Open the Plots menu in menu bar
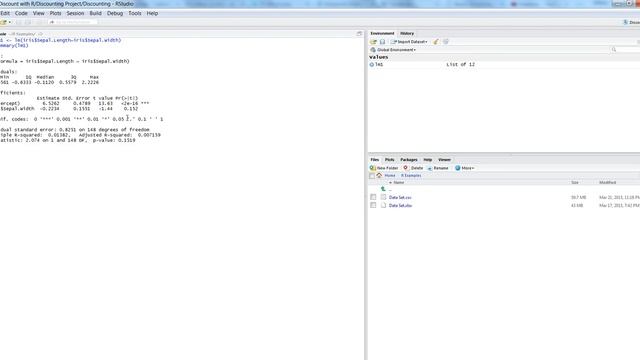Screen dimensions: 640x360 pos(56,13)
